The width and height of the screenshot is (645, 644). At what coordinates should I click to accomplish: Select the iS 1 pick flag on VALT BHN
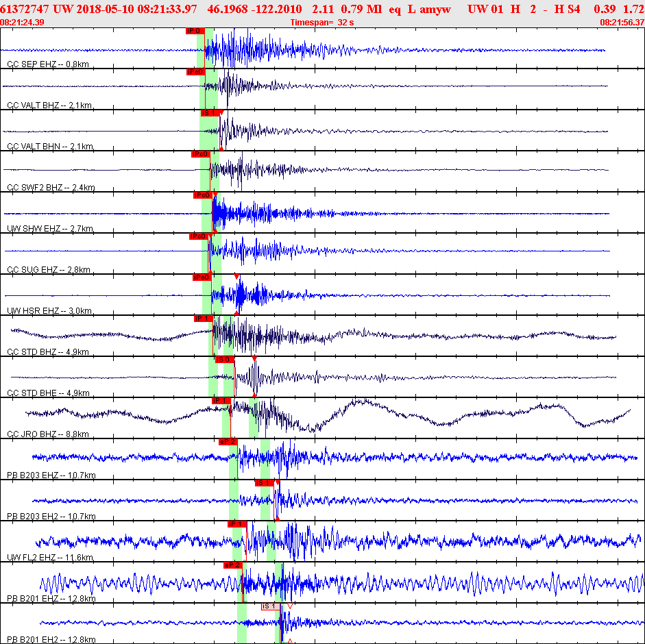(210, 113)
